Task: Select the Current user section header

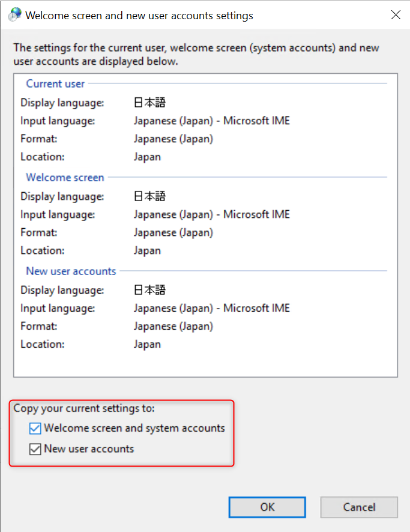Action: (x=55, y=84)
